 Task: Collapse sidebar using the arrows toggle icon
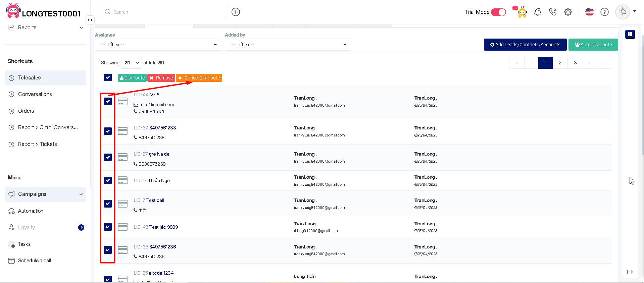[90, 20]
